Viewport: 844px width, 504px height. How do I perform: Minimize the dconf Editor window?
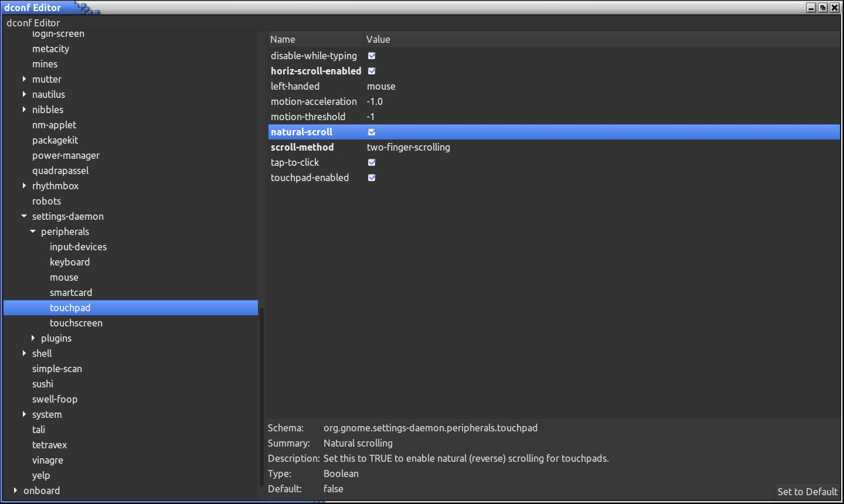click(811, 8)
